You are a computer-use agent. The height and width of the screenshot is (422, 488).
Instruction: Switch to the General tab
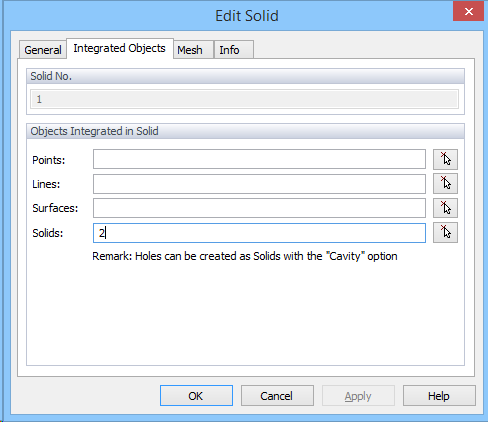pos(43,50)
